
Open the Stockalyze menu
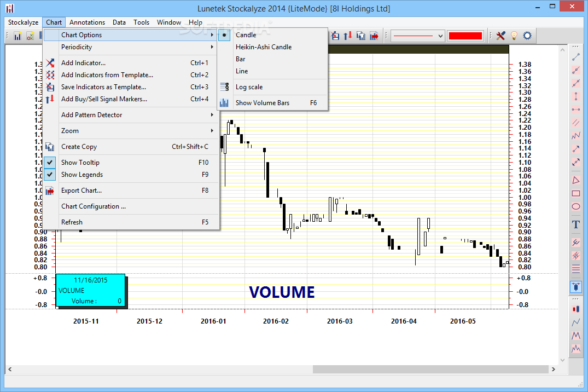coord(24,22)
